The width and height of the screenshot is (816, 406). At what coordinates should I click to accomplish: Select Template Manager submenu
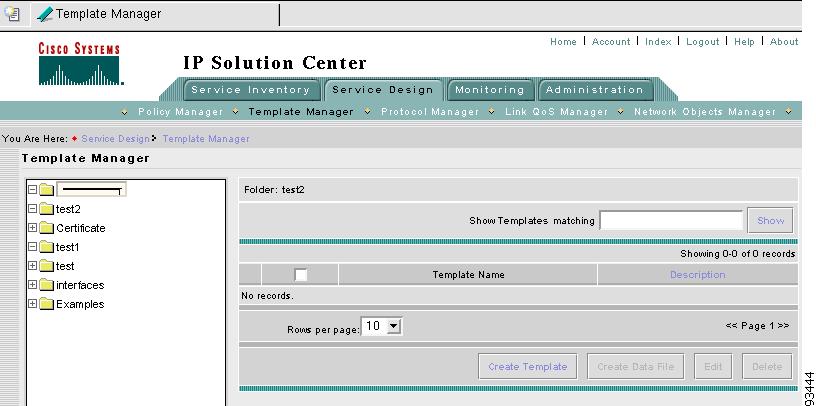[x=301, y=111]
